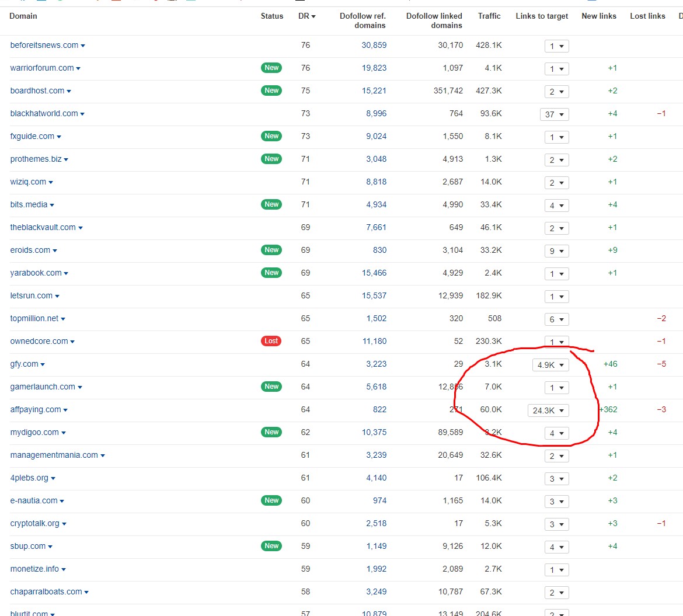The image size is (683, 616).
Task: Sort by the Domain column header
Action: click(23, 16)
